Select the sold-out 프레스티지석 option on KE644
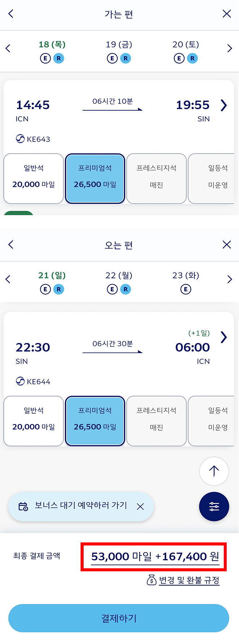239x644 pixels. pos(156,421)
